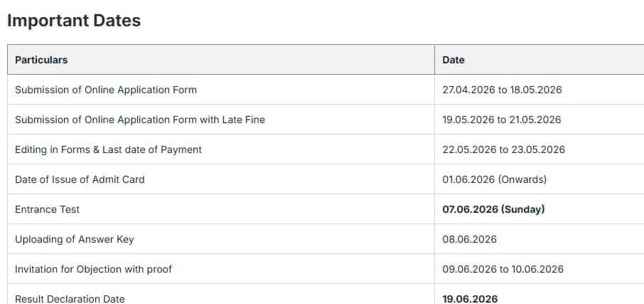
Task: Select 'Uploading of Answer Key' row label
Action: click(74, 239)
